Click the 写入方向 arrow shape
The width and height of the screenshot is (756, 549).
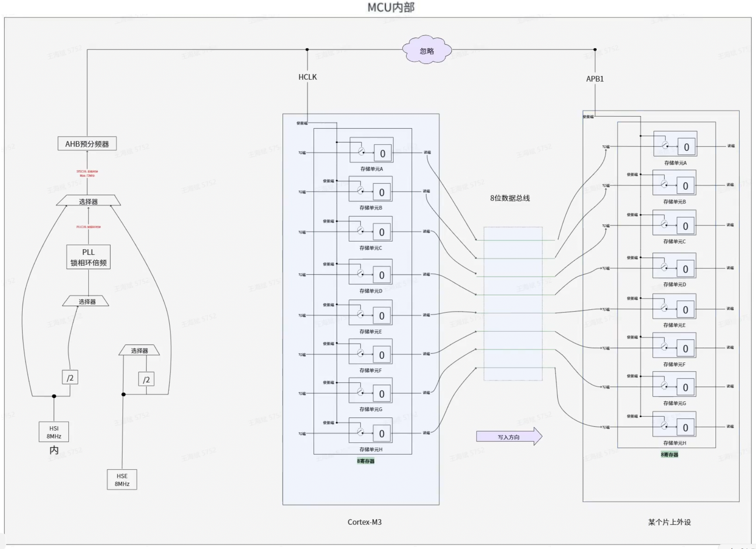[x=509, y=437]
